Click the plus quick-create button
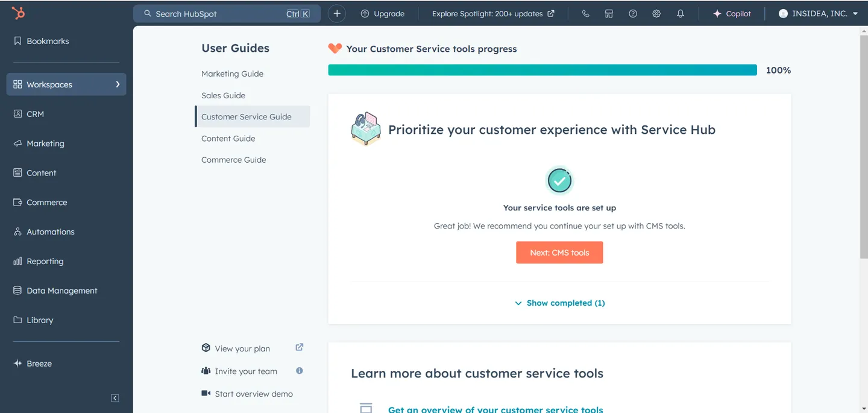 pos(337,13)
